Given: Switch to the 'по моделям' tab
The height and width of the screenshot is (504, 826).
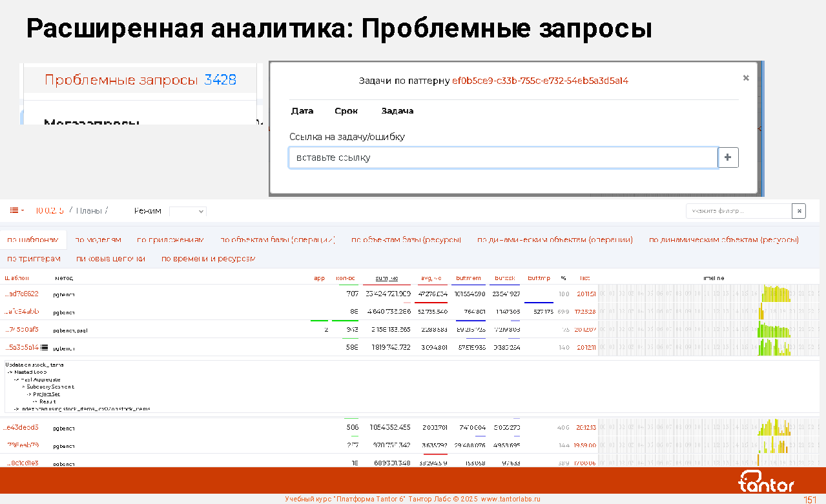Looking at the screenshot, I should [98, 239].
